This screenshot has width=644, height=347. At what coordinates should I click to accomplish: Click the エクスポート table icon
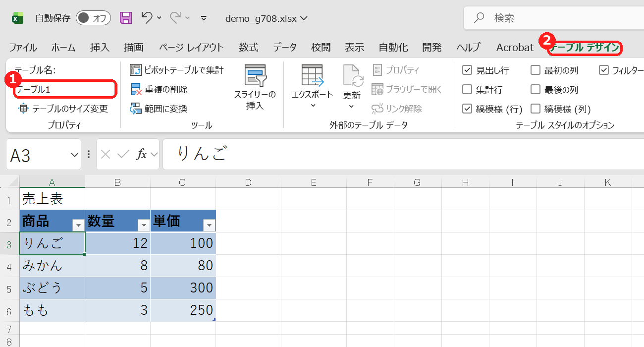coord(313,75)
